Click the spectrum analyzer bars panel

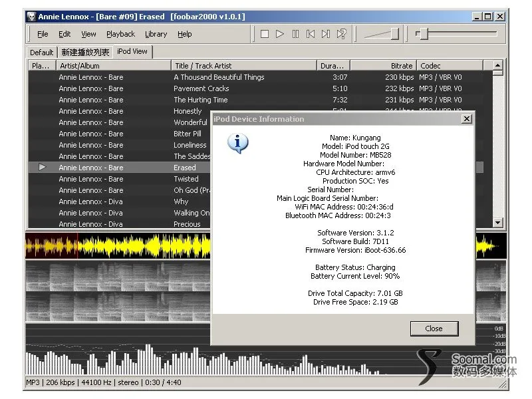[x=118, y=350]
